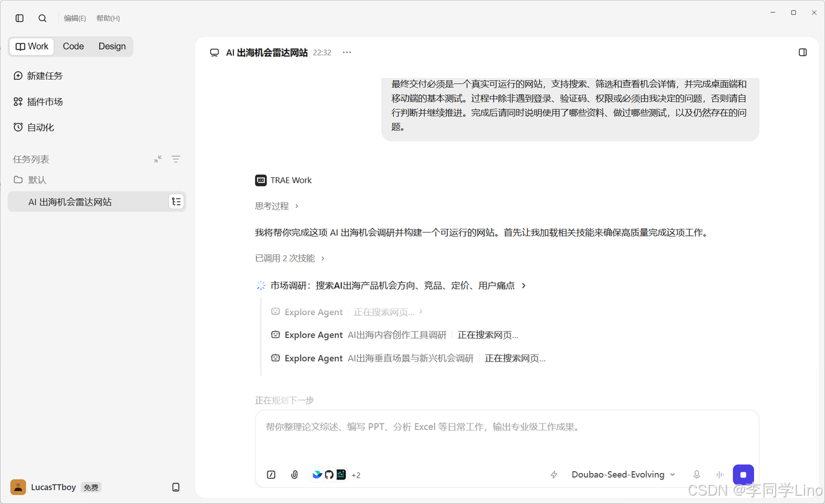Expand the 已调用 2 次技能 section
The height and width of the screenshot is (504, 825).
point(290,258)
